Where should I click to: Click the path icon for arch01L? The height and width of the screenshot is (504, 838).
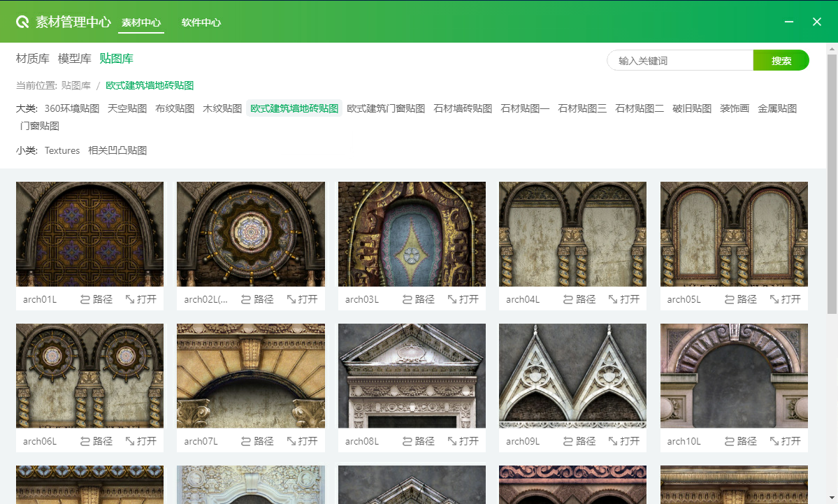85,299
